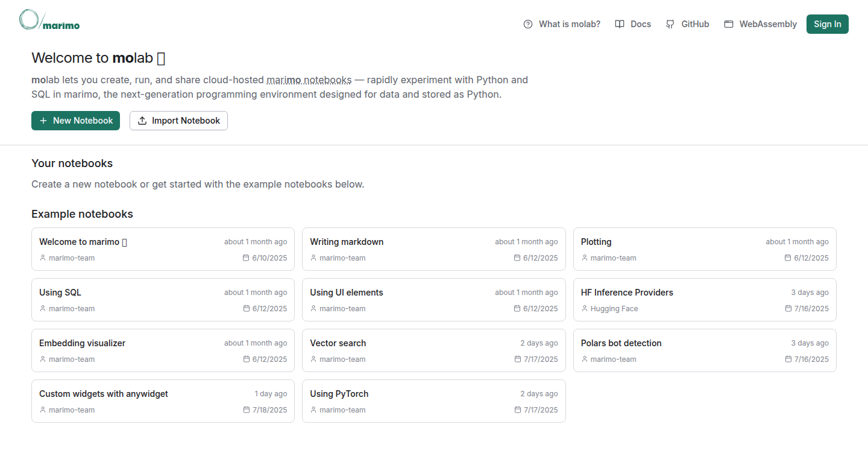
Task: Open the WebAssembly link
Action: pyautogui.click(x=761, y=24)
